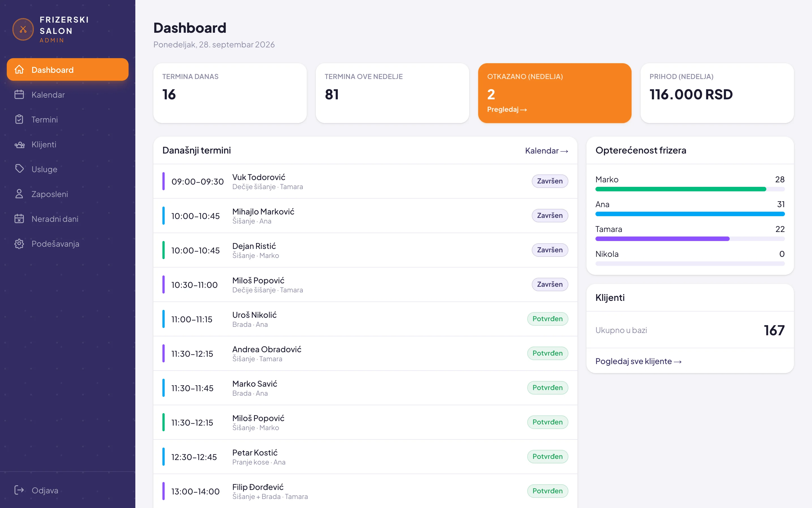Select Vuk Todorović appointment row
This screenshot has width=812, height=508.
coord(365,181)
